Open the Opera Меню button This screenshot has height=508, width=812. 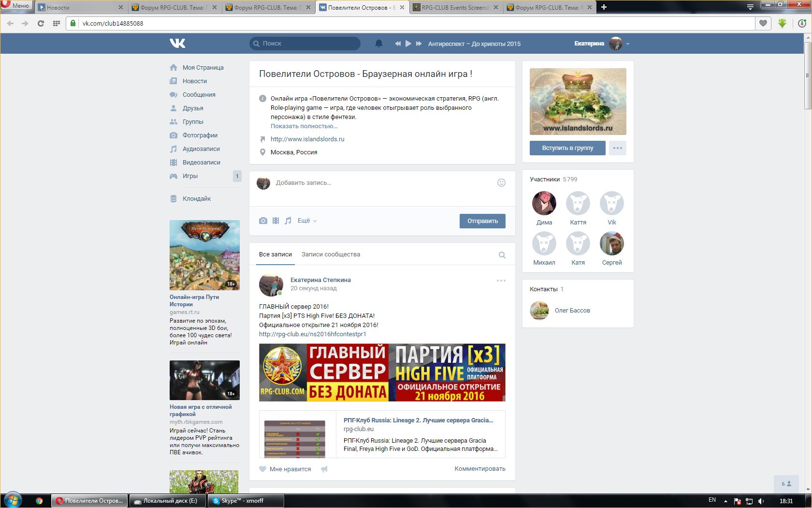pyautogui.click(x=16, y=6)
